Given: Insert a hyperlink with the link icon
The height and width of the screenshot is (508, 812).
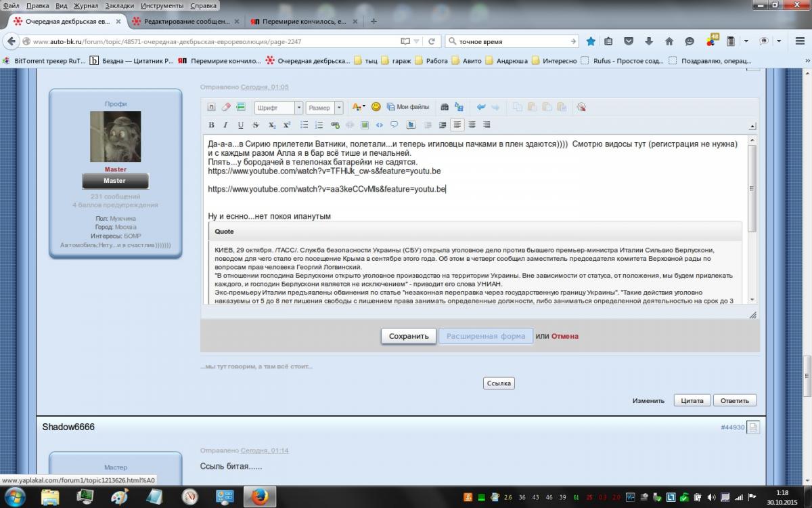Looking at the screenshot, I should [x=335, y=125].
